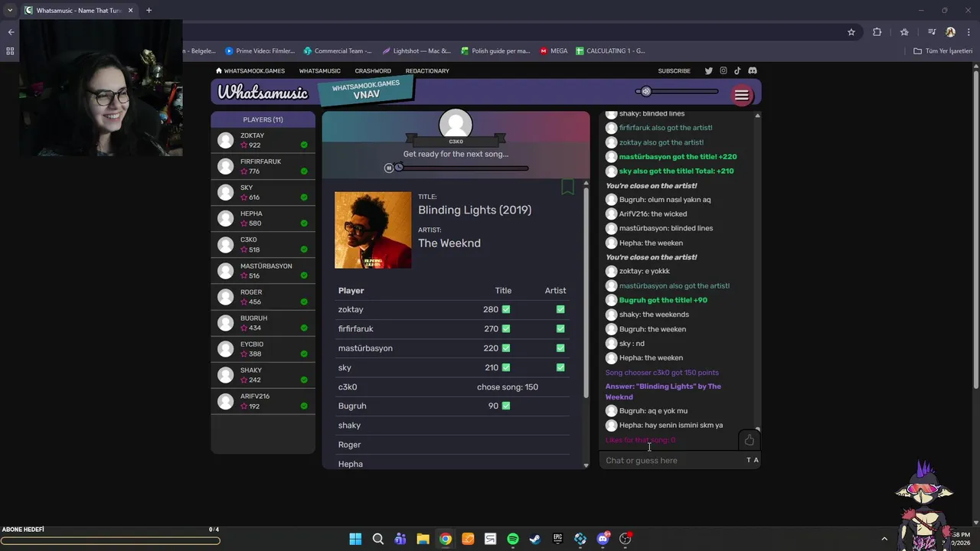Image resolution: width=980 pixels, height=551 pixels.
Task: Click the text size TA icon in chat
Action: click(x=753, y=460)
